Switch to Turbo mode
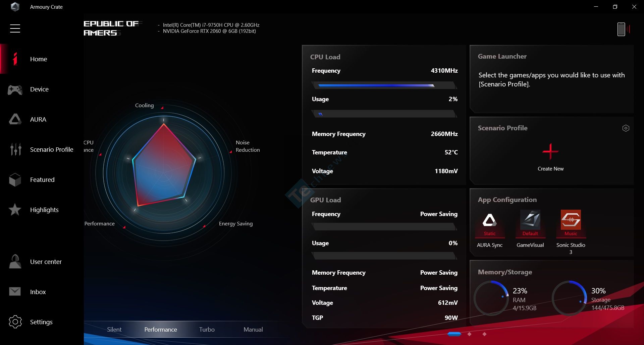This screenshot has height=345, width=644. click(207, 330)
